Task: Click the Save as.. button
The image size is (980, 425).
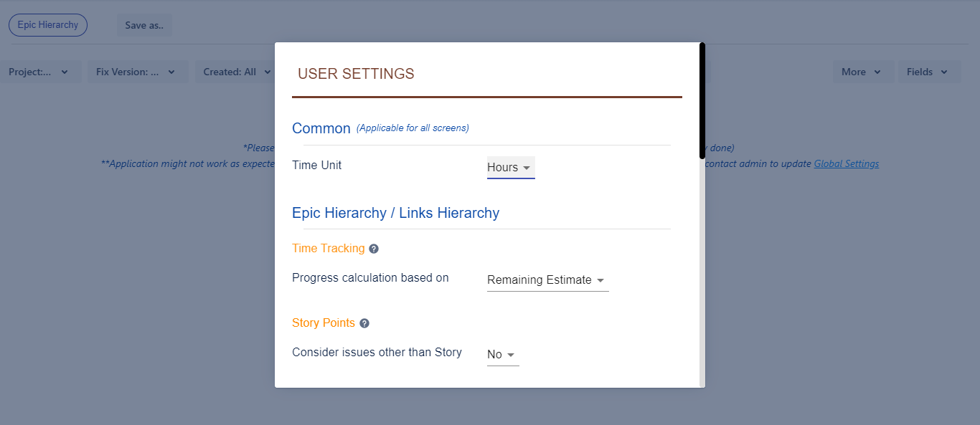Action: (x=144, y=25)
